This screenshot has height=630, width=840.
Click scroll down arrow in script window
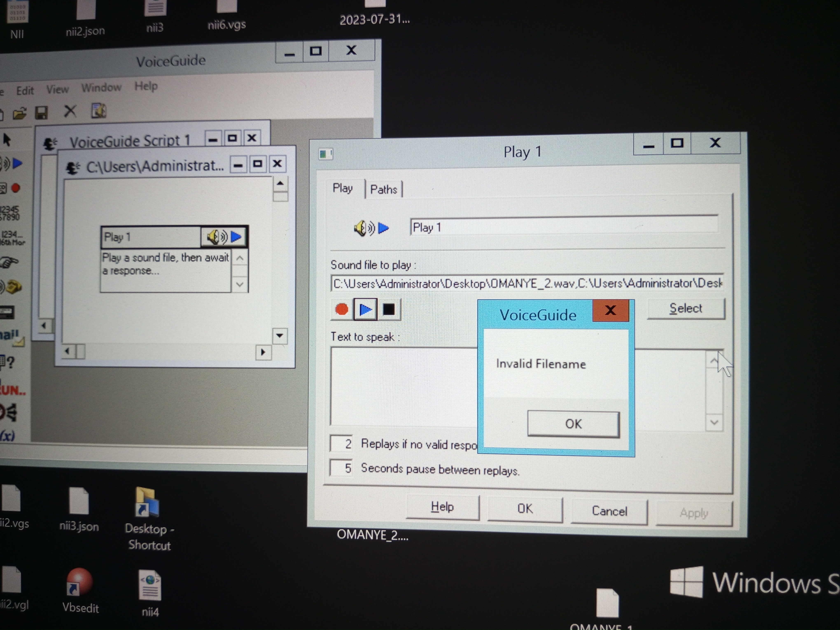point(280,336)
